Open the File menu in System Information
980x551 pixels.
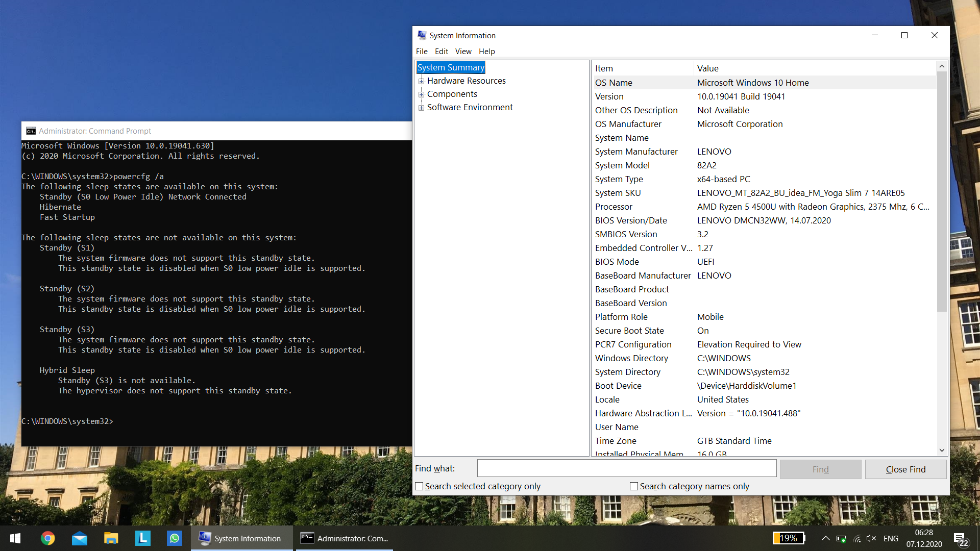(x=422, y=52)
